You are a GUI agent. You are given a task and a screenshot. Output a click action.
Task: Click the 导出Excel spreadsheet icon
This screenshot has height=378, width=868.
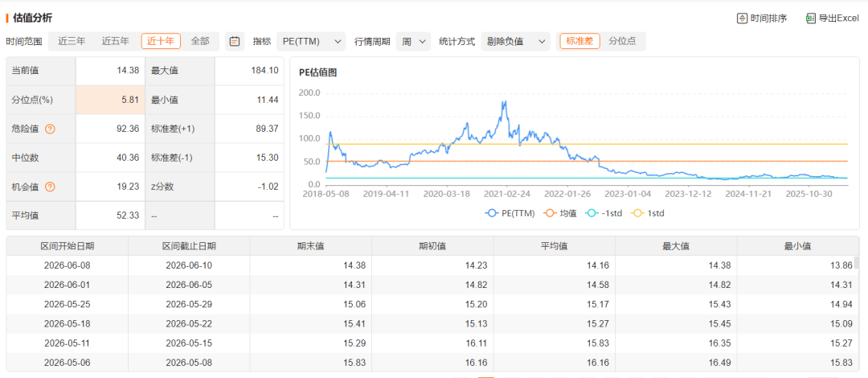coord(811,18)
